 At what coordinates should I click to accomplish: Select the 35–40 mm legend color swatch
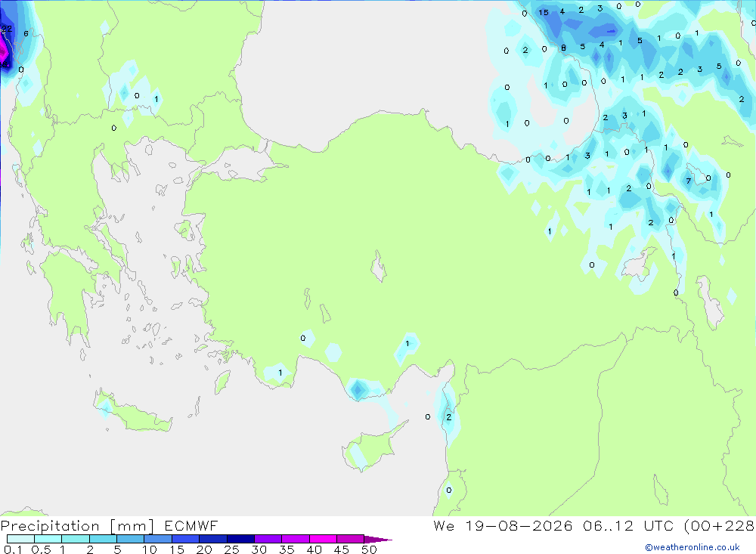tap(296, 539)
